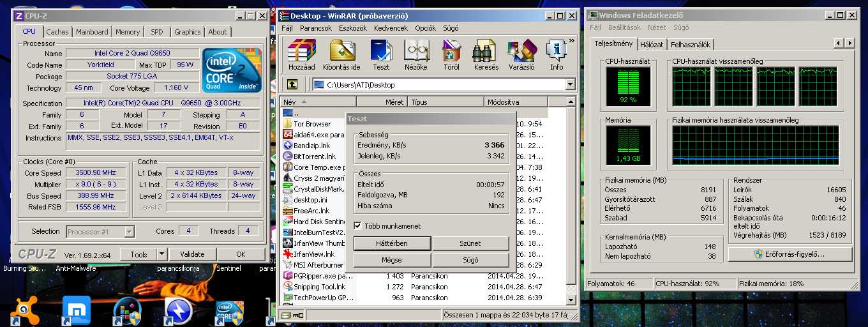Select the Bandizip.lnk file icon
The image size is (868, 327).
[x=288, y=146]
